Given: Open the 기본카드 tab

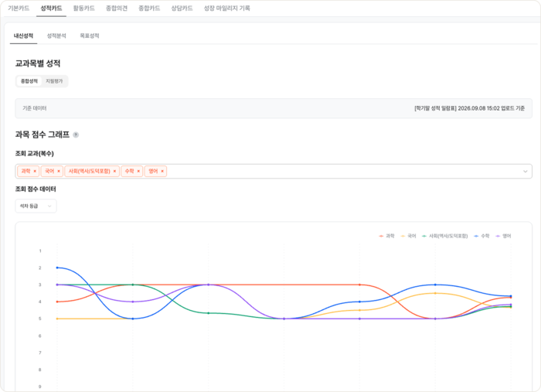Looking at the screenshot, I should tap(19, 9).
